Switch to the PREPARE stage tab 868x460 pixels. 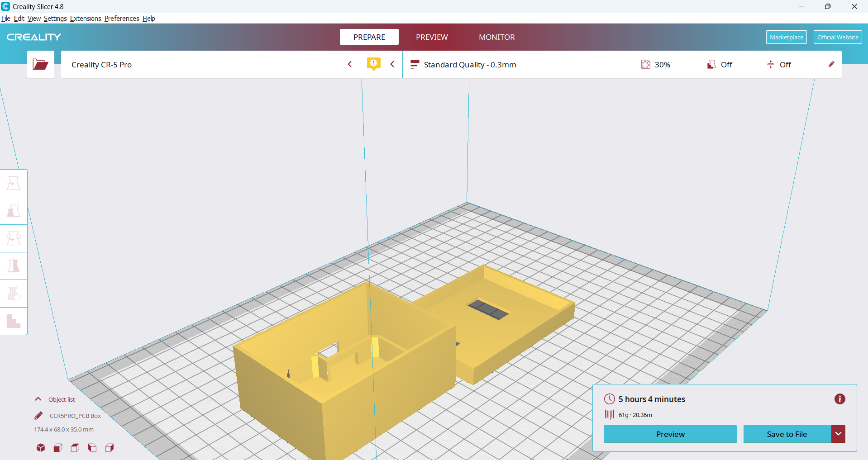point(369,37)
